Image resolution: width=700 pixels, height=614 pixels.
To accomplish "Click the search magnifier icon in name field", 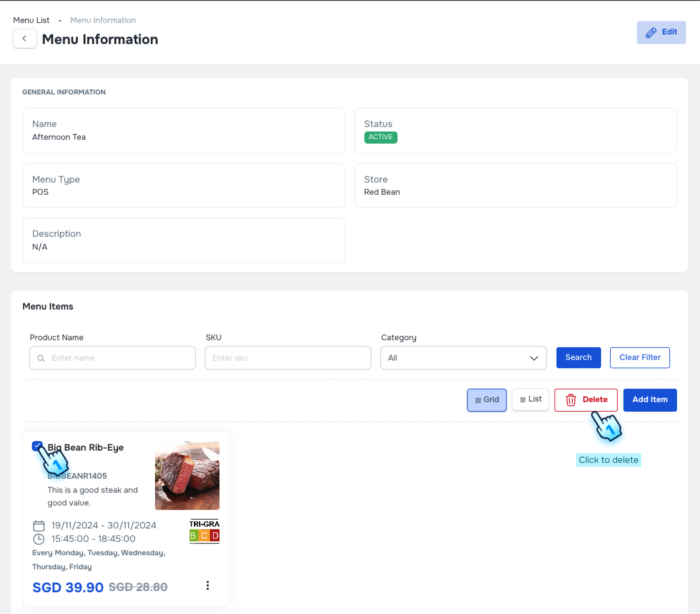I will tap(41, 358).
